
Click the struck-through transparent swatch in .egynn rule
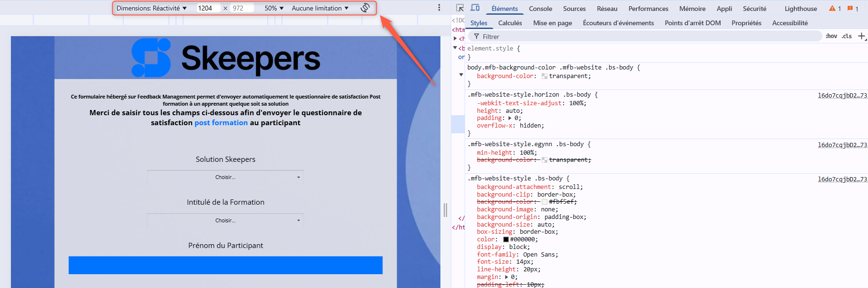(x=545, y=160)
